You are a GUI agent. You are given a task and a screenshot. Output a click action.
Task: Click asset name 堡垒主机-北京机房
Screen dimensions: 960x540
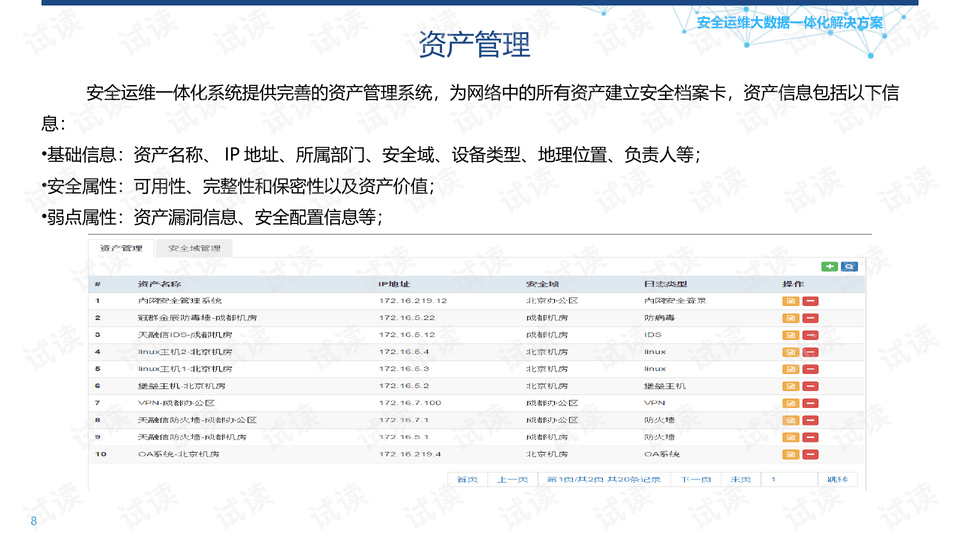(182, 386)
